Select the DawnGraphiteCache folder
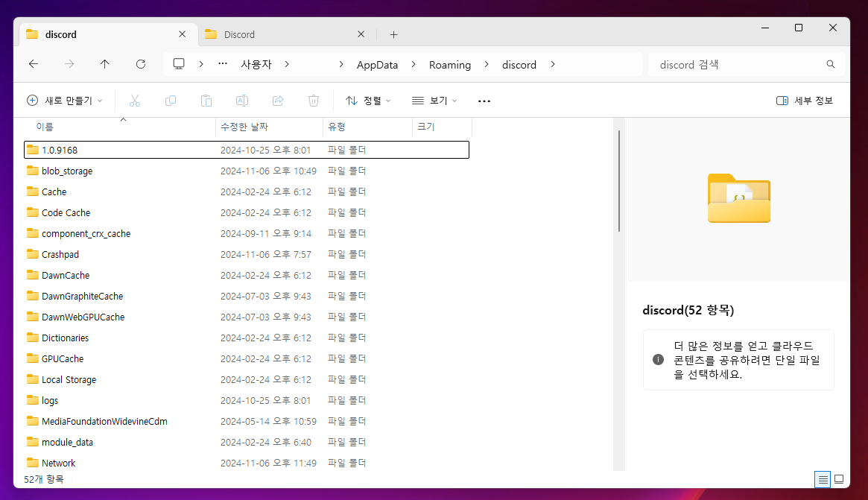The width and height of the screenshot is (868, 500). point(247,297)
